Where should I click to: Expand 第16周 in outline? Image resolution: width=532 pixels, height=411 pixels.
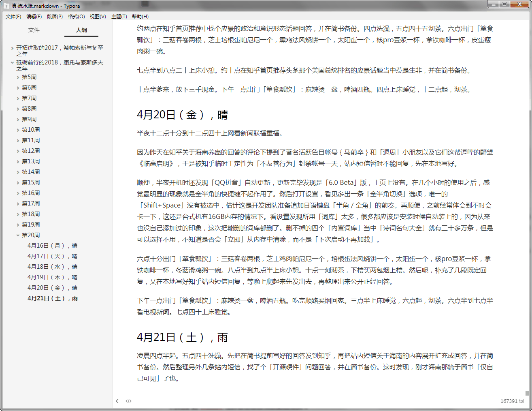click(x=18, y=193)
